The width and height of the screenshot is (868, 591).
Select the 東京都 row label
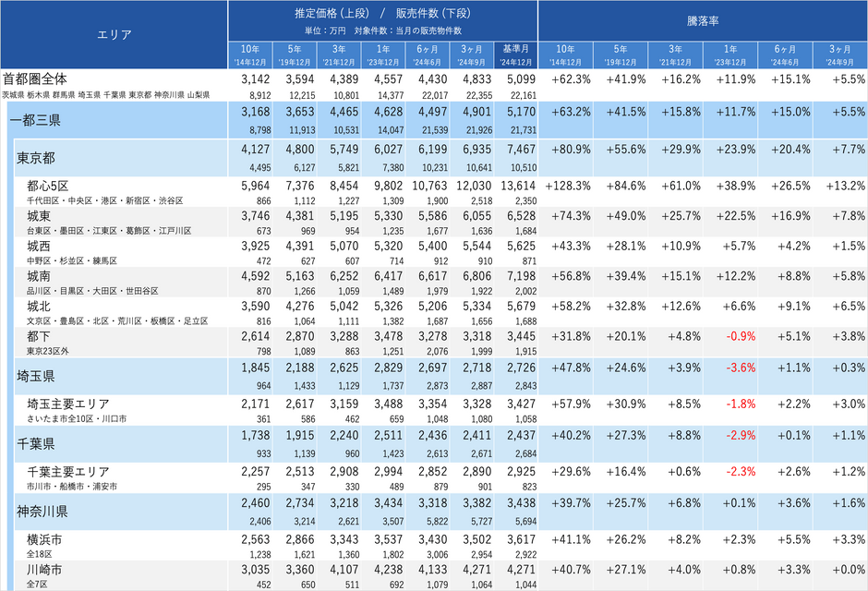(x=36, y=158)
